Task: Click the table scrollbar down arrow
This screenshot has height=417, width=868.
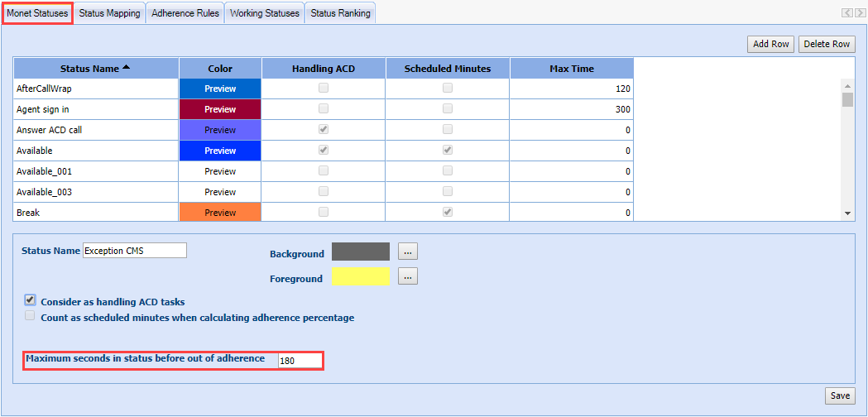Action: click(x=847, y=213)
